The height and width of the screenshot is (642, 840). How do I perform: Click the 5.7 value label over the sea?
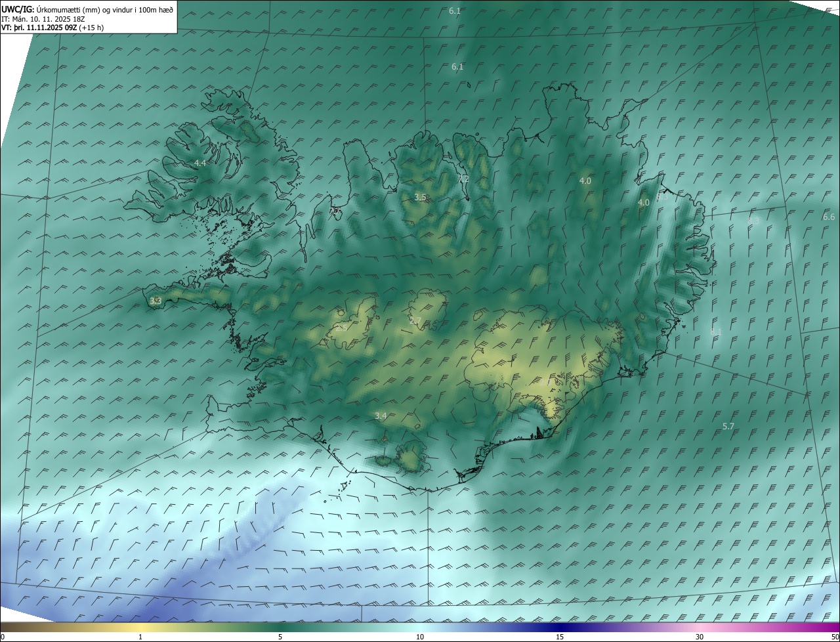pos(728,426)
